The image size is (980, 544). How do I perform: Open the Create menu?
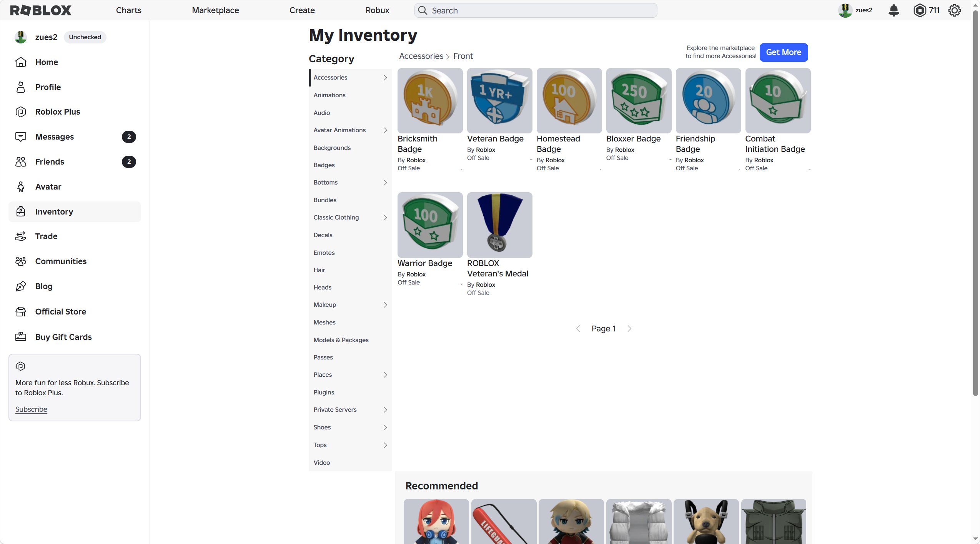point(302,10)
